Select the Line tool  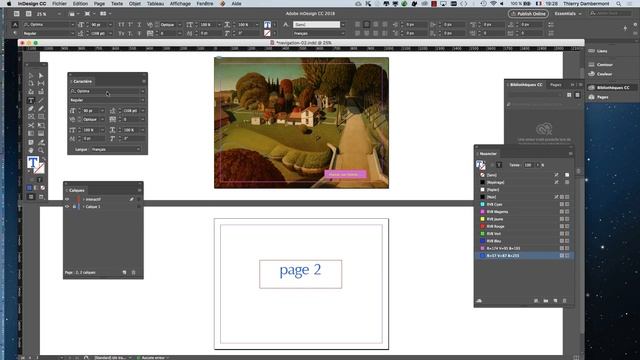(41, 100)
